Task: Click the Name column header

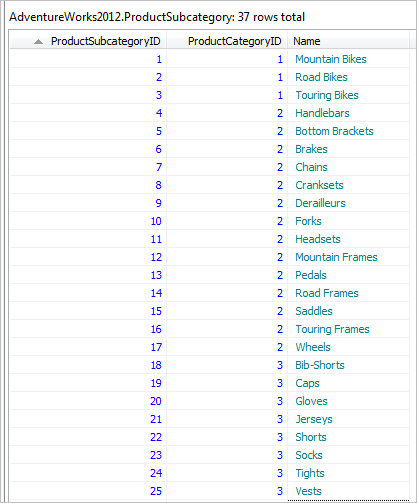Action: (348, 41)
